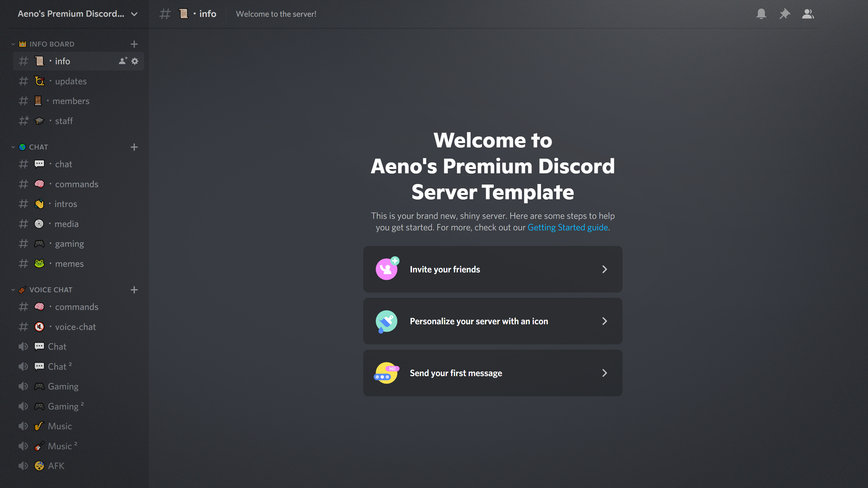
Task: Click Send your first message card
Action: tap(492, 373)
